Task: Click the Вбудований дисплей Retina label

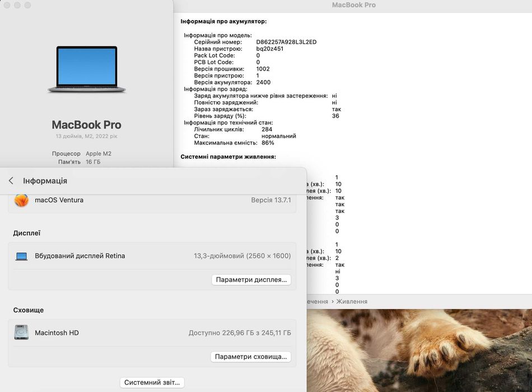Action: click(80, 256)
